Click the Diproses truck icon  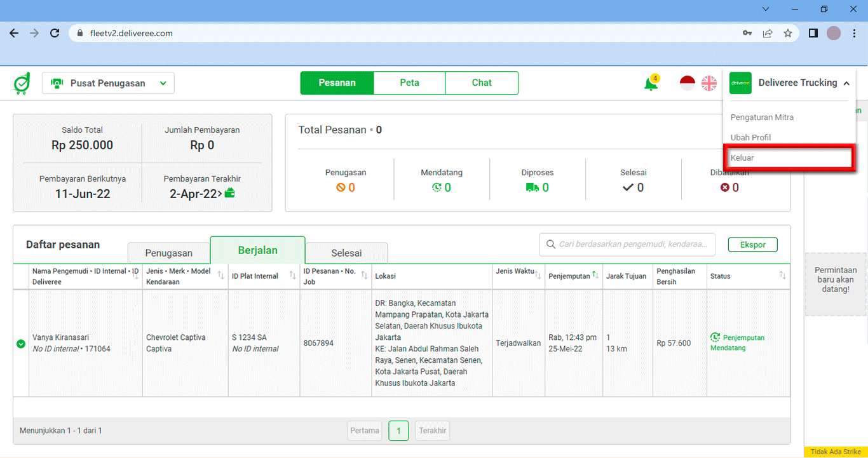click(x=532, y=188)
